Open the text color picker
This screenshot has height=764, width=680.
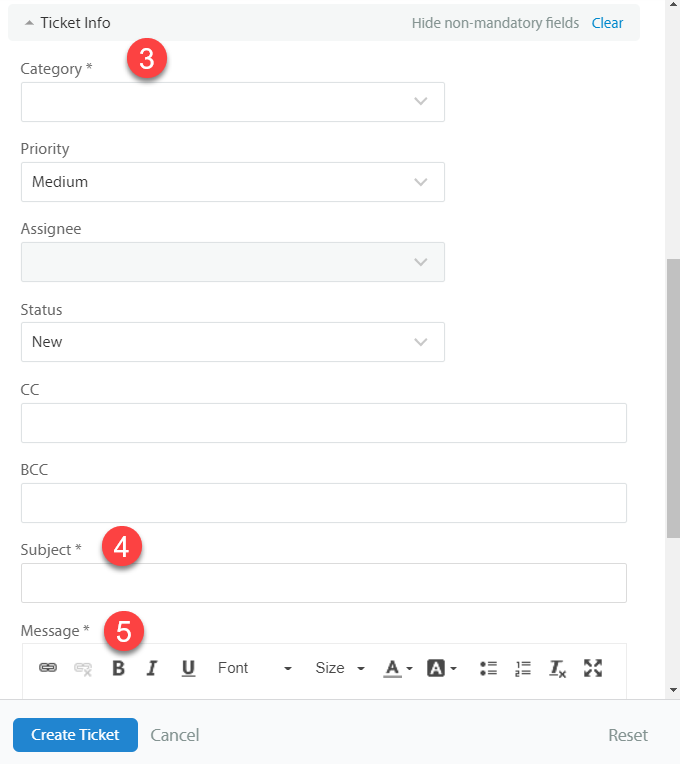point(398,668)
